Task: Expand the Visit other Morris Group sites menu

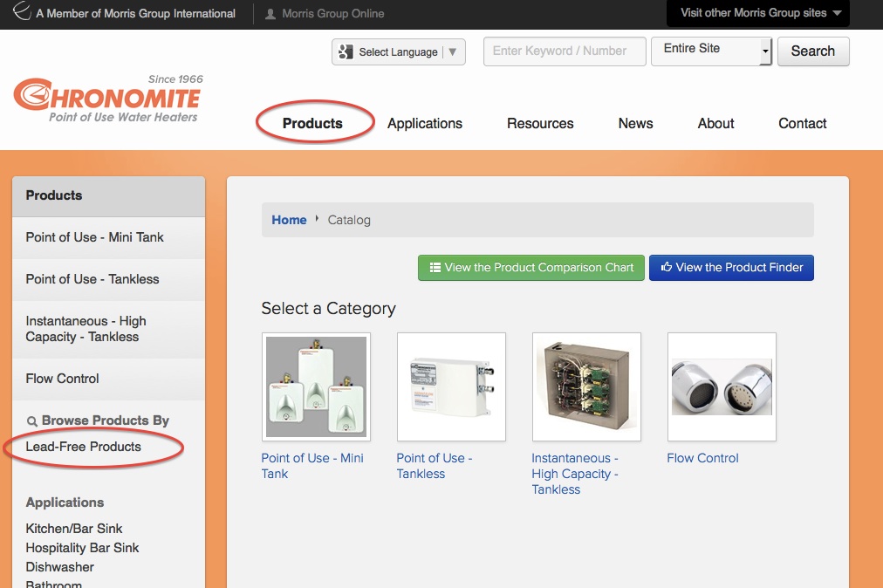Action: pos(758,13)
